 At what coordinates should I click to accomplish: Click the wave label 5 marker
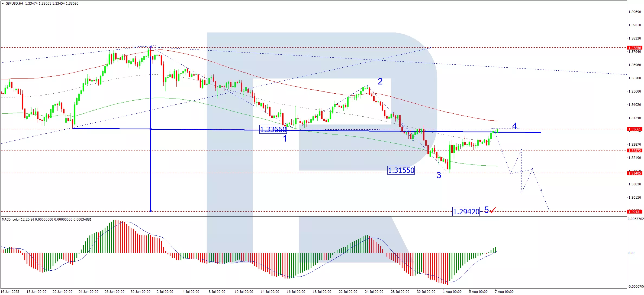point(486,210)
